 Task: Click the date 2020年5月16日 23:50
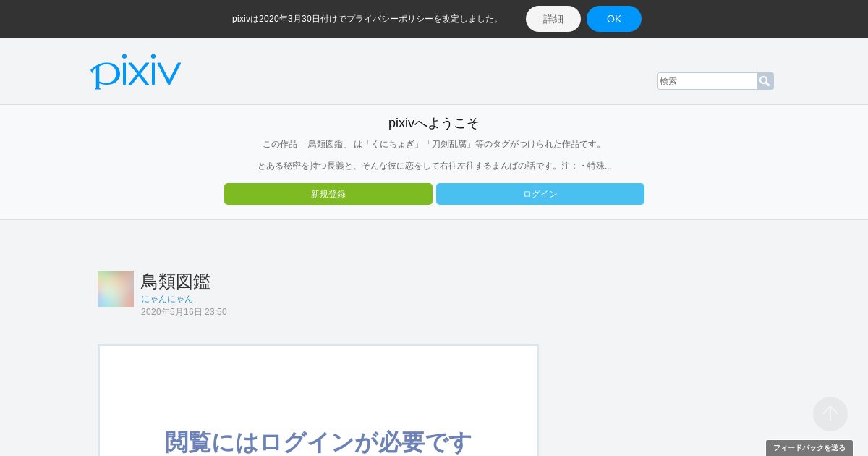coord(184,312)
